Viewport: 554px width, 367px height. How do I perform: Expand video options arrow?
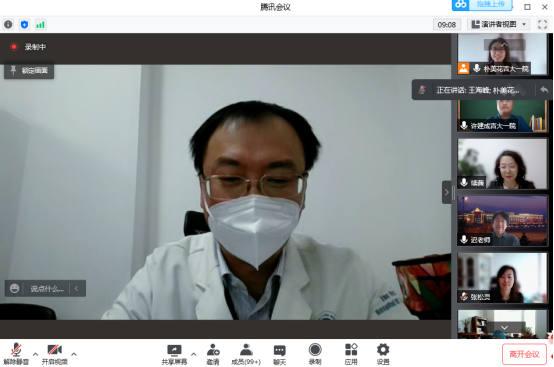click(x=74, y=354)
